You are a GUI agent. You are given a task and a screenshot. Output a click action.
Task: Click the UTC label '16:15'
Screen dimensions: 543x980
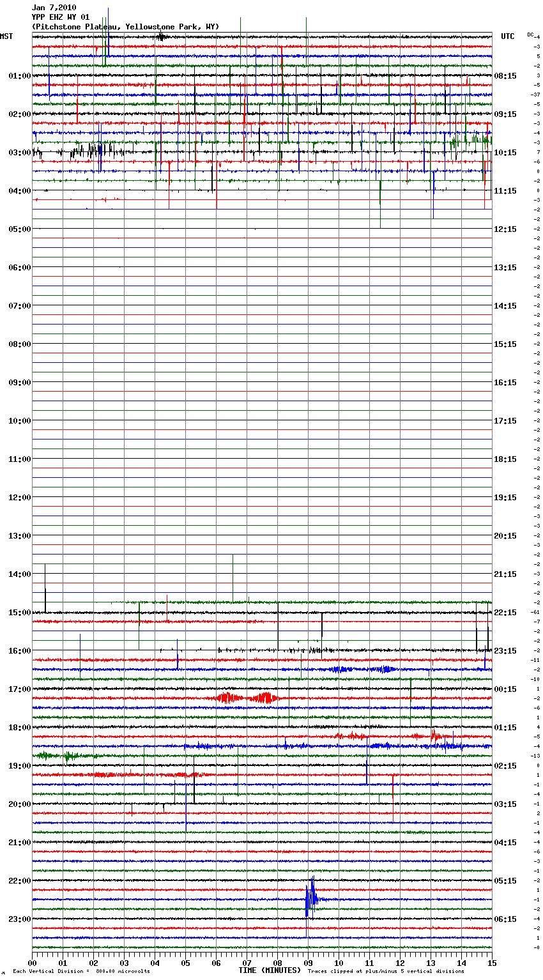[x=505, y=383]
